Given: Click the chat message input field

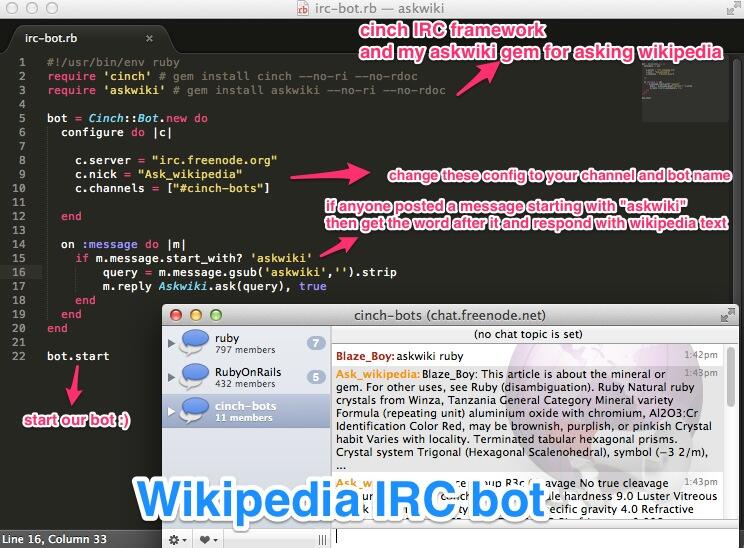Looking at the screenshot, I should (535, 539).
